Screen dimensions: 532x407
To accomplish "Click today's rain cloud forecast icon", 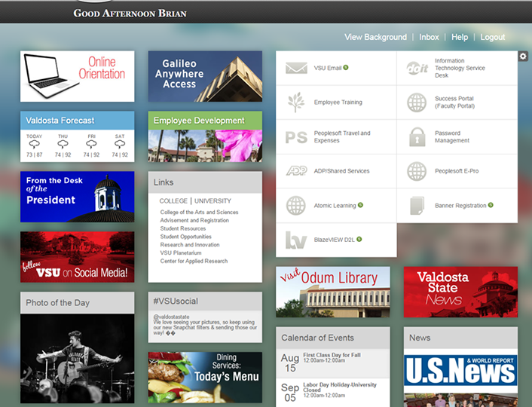I will click(34, 145).
